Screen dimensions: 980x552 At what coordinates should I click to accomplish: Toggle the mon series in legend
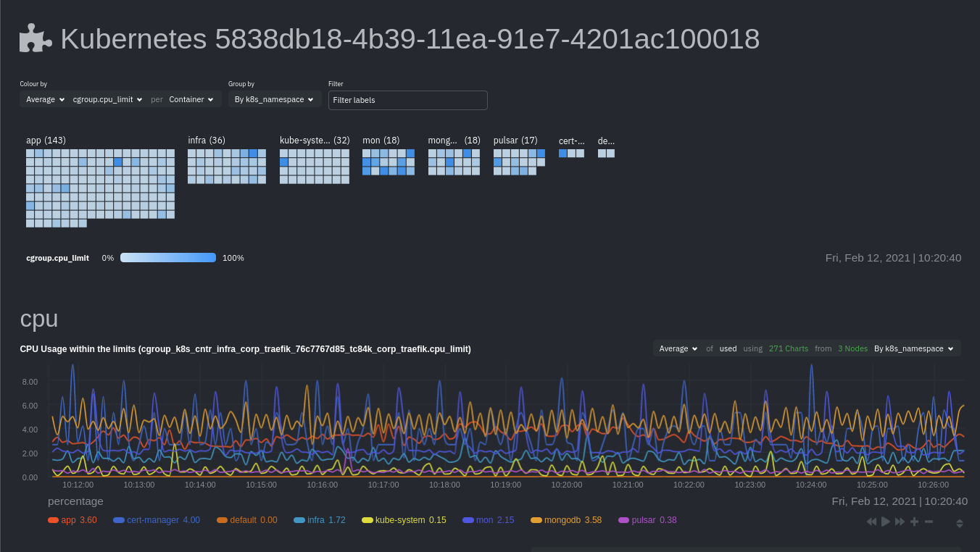489,520
